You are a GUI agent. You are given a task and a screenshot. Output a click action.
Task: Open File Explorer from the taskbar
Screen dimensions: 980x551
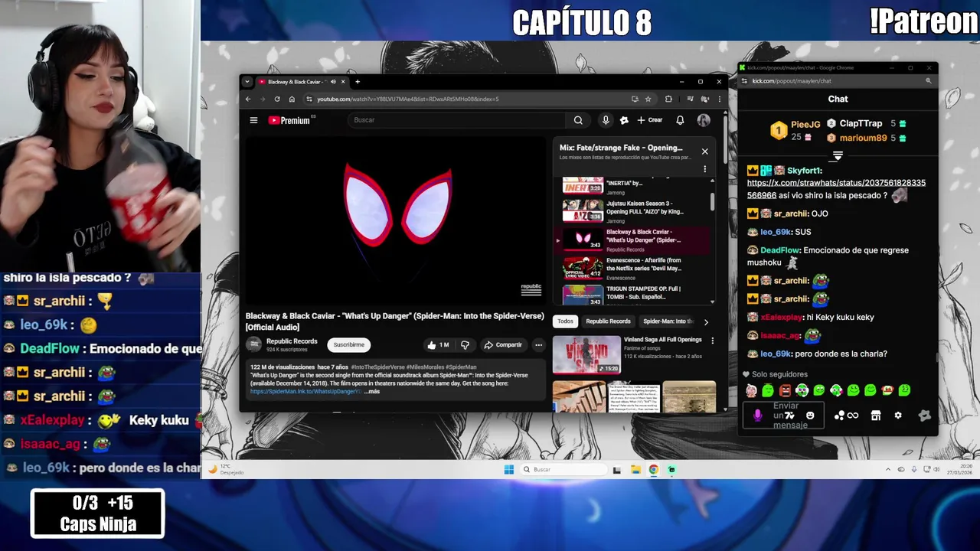[x=635, y=470]
